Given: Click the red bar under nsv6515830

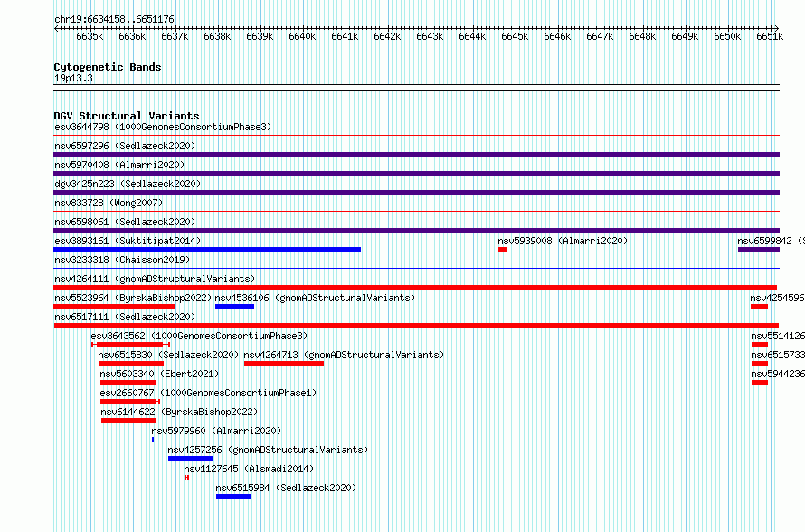Looking at the screenshot, I should pyautogui.click(x=131, y=364).
